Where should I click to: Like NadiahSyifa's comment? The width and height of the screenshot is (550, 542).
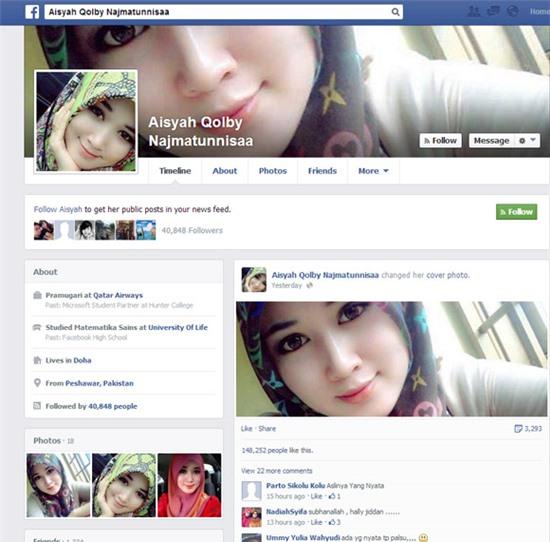click(316, 522)
